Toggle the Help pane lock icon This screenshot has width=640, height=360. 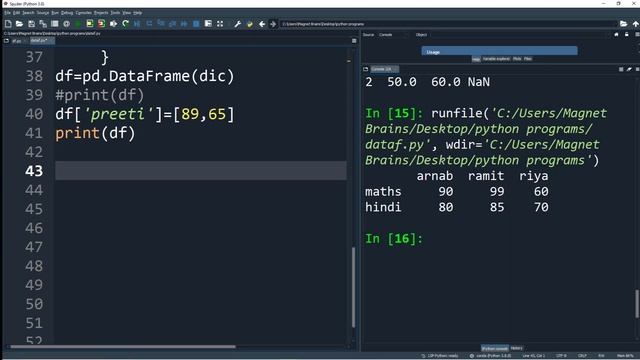tap(627, 35)
